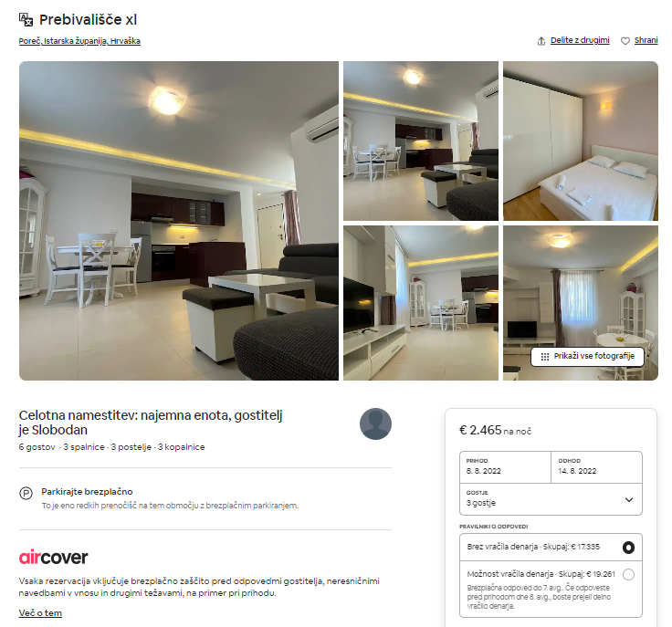672x627 pixels.
Task: Open the Gostje 3 gostje dropdown
Action: (551, 499)
